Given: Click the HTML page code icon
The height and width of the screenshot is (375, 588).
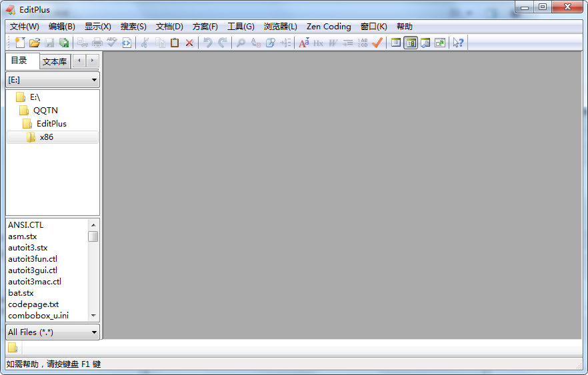Looking at the screenshot, I should point(127,43).
